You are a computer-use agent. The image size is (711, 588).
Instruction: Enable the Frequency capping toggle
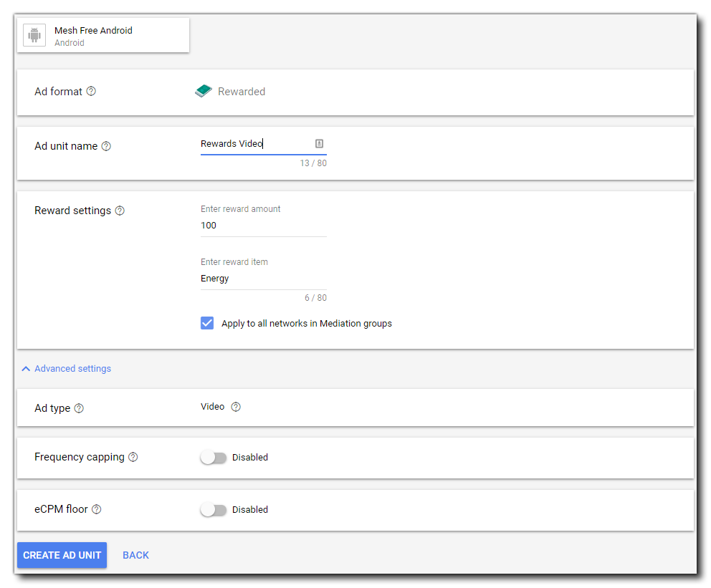[213, 458]
